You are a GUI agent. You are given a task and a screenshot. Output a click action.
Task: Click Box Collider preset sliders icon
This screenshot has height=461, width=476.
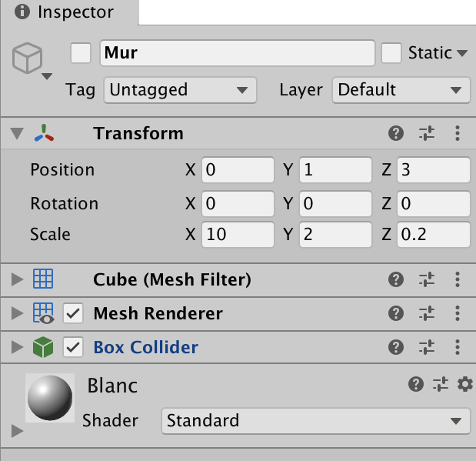click(x=427, y=348)
